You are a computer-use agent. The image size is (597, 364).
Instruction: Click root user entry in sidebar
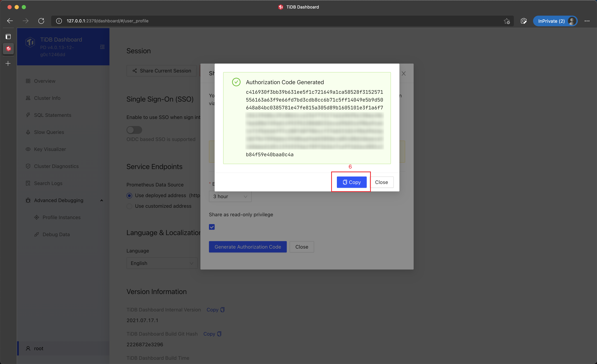(63, 349)
